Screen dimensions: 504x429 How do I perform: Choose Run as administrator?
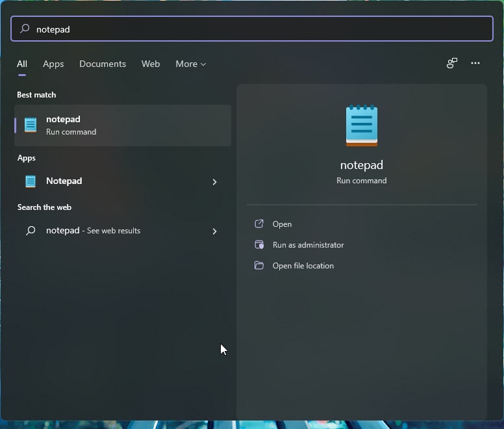[308, 245]
